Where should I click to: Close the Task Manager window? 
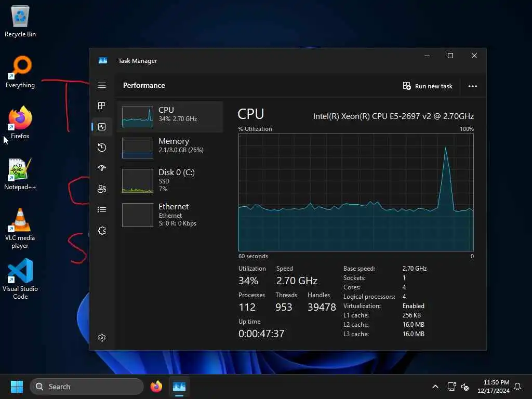click(474, 56)
